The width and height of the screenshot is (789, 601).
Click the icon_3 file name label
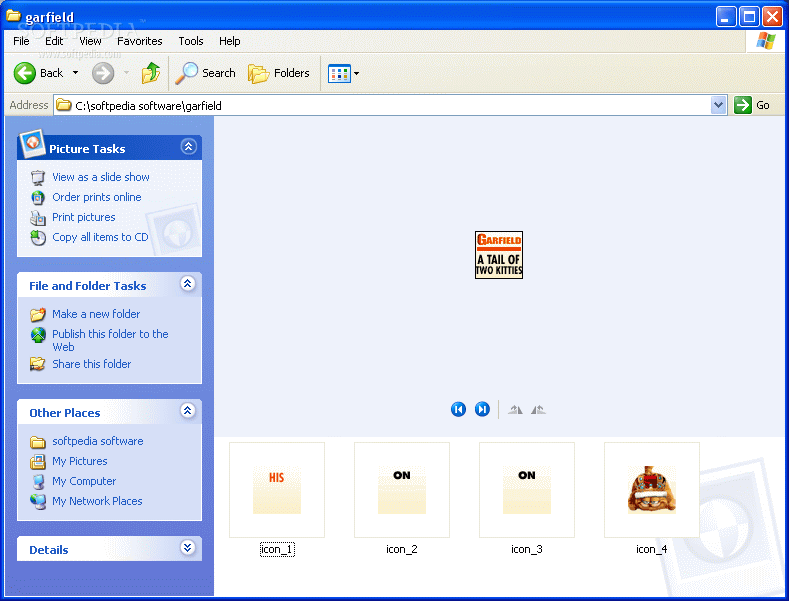point(527,549)
